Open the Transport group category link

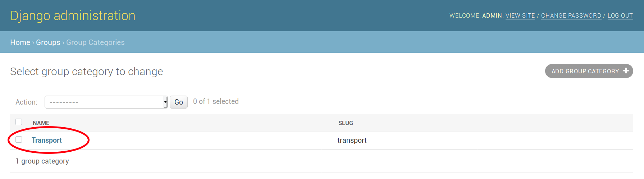pos(47,140)
